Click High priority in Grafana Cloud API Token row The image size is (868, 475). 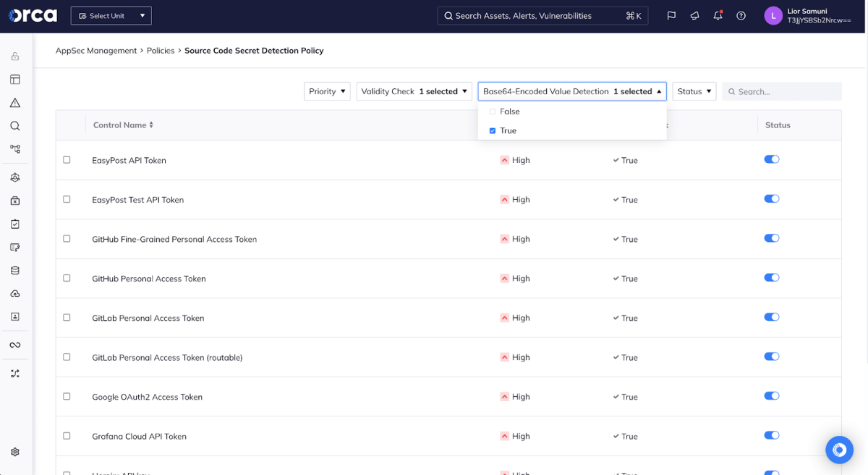(515, 437)
